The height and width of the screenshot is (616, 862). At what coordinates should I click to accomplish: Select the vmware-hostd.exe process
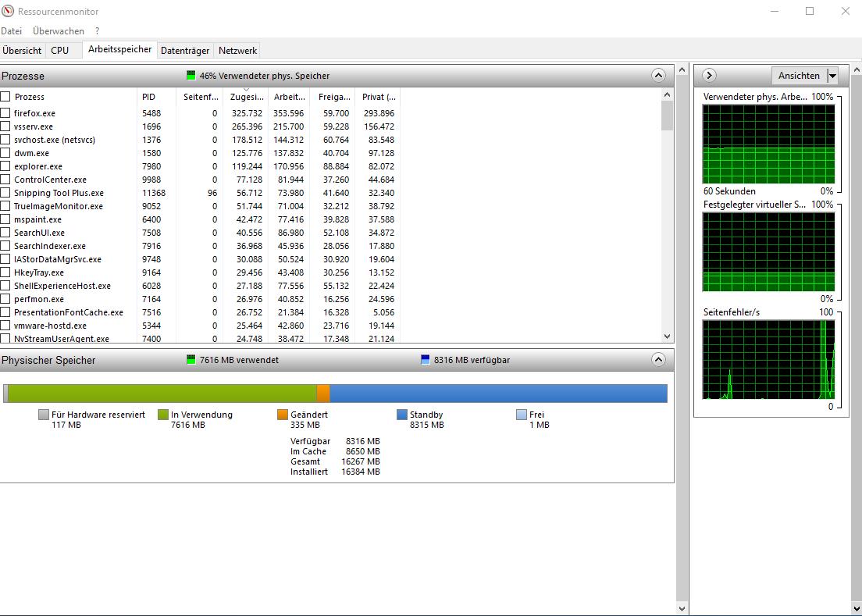[x=50, y=326]
